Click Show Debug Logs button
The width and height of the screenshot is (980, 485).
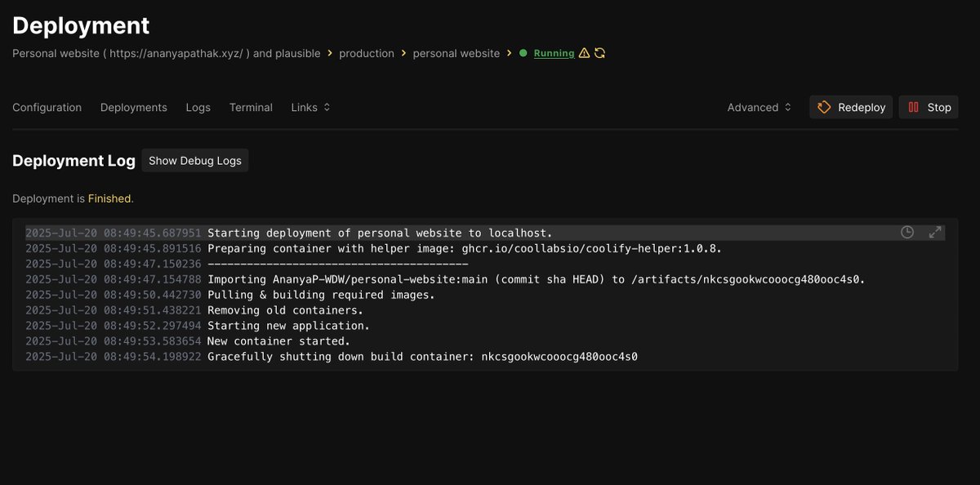click(x=195, y=161)
